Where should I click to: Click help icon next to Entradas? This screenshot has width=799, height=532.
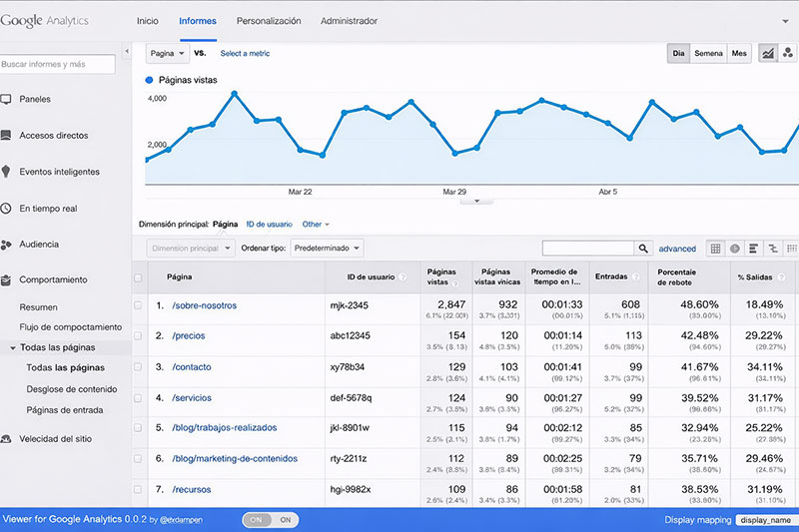[635, 276]
